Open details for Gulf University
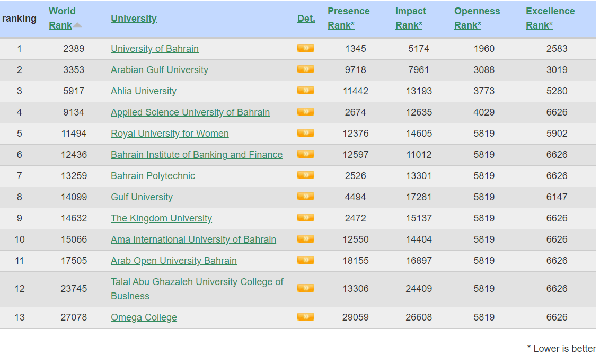The width and height of the screenshot is (600, 364). [x=306, y=197]
